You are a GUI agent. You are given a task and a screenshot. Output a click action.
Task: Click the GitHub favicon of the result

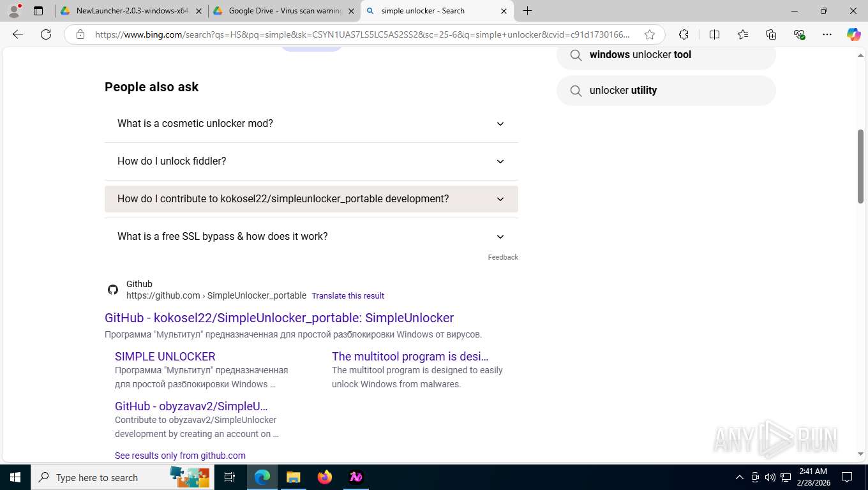(x=113, y=290)
